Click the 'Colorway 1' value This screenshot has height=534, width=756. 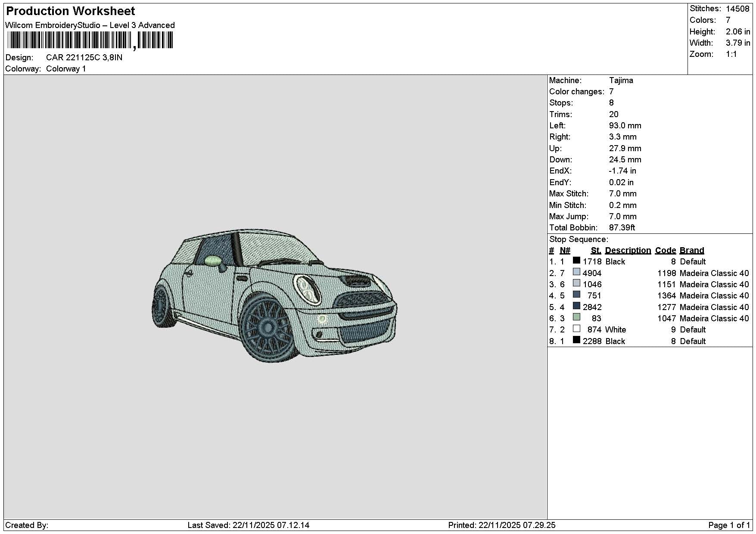point(66,69)
